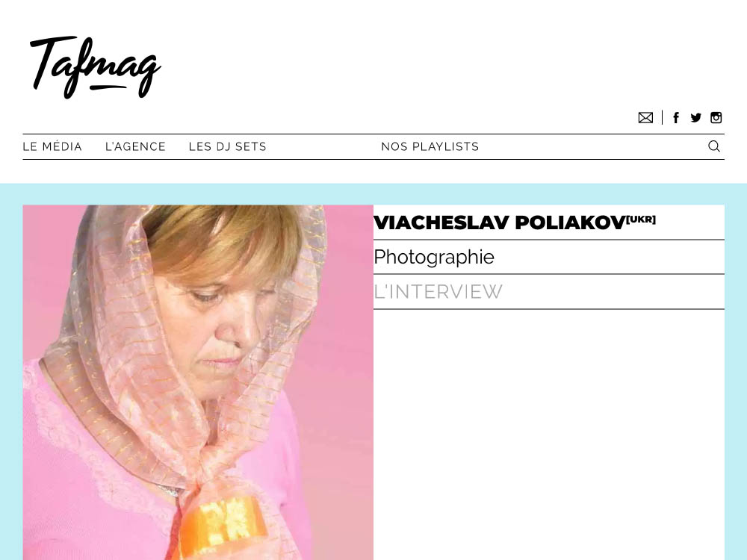
Task: Click the Viacheslav Poliakov heading
Action: tap(499, 223)
